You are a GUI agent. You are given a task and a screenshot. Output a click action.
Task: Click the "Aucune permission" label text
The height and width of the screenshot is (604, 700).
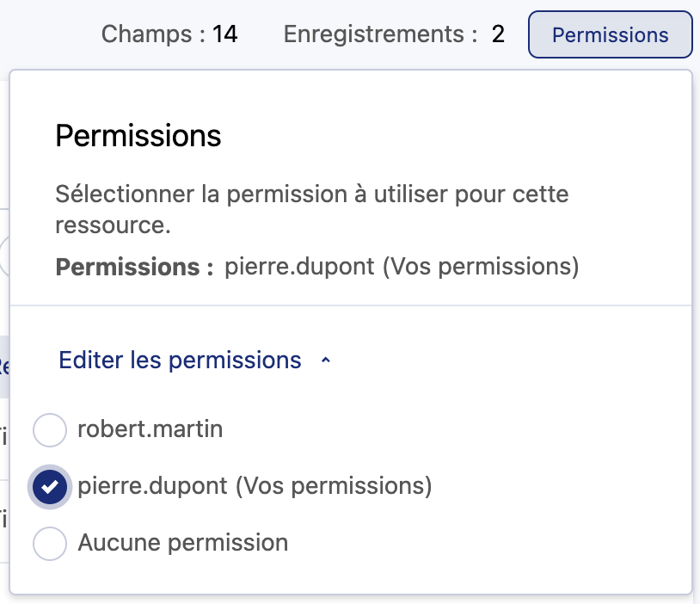(x=182, y=543)
